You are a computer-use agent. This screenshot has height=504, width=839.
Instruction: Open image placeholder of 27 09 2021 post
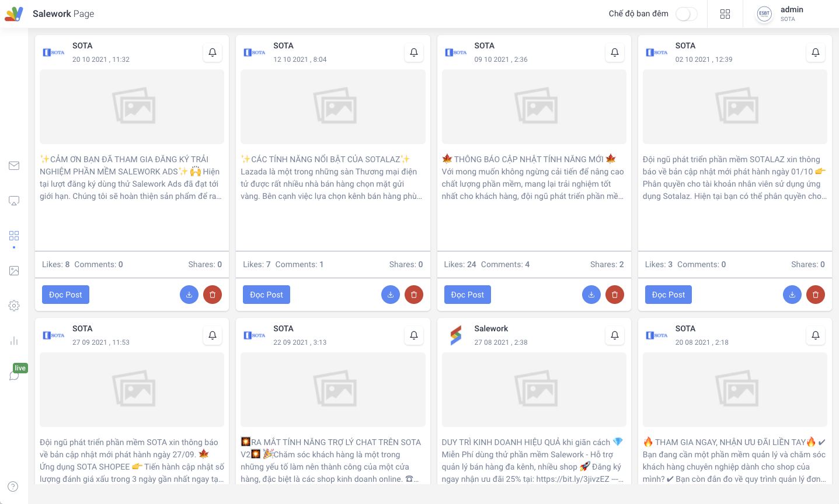point(132,390)
